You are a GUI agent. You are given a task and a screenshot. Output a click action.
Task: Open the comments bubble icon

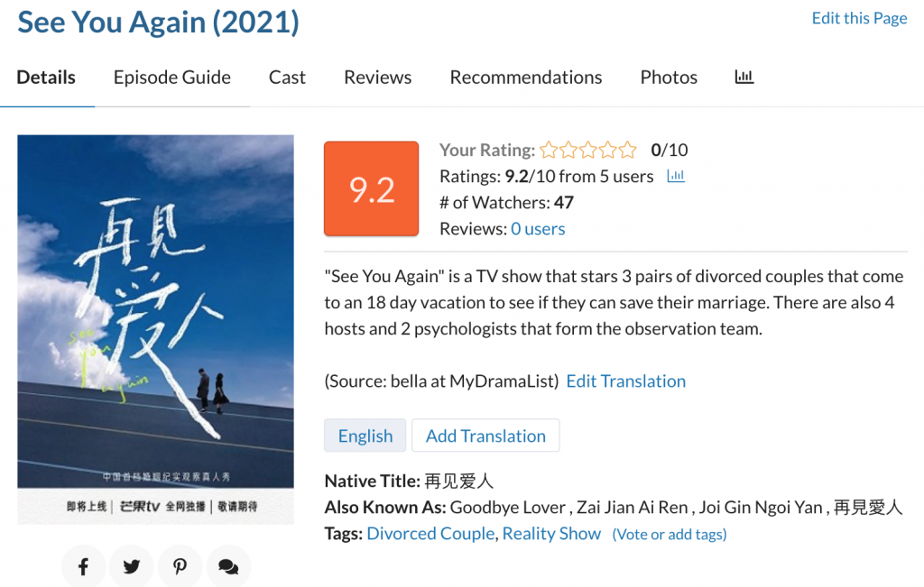[228, 566]
